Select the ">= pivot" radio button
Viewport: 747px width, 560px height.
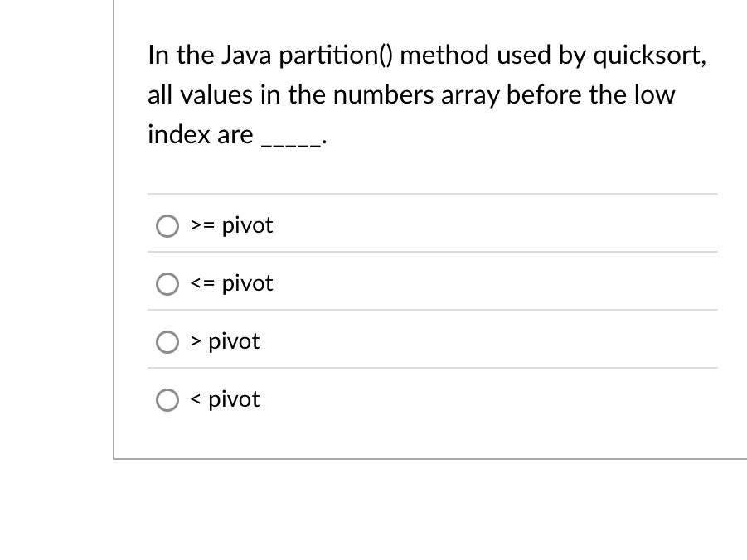tap(167, 226)
